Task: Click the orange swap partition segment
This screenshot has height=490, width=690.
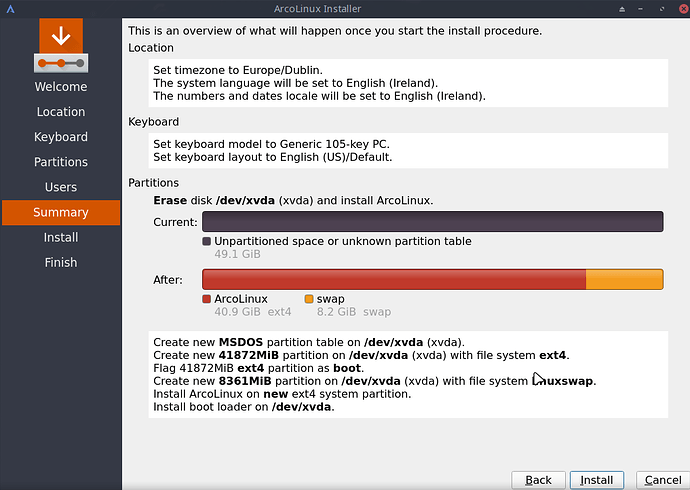Action: point(624,279)
